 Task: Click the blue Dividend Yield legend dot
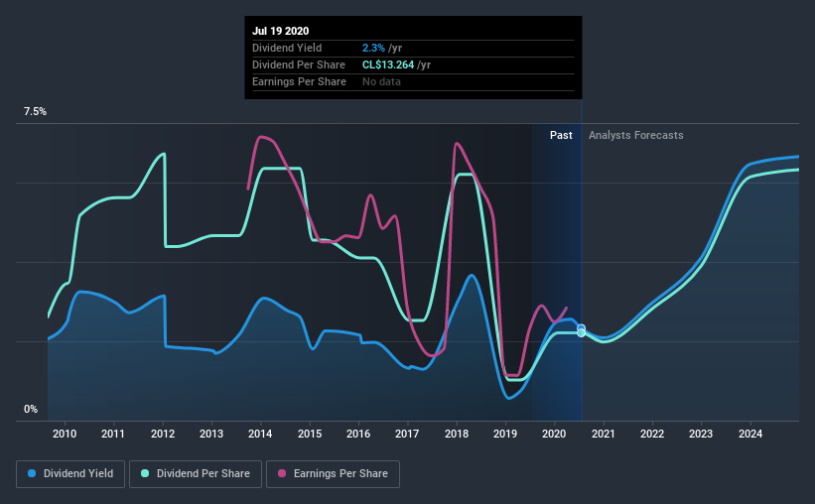tap(32, 473)
